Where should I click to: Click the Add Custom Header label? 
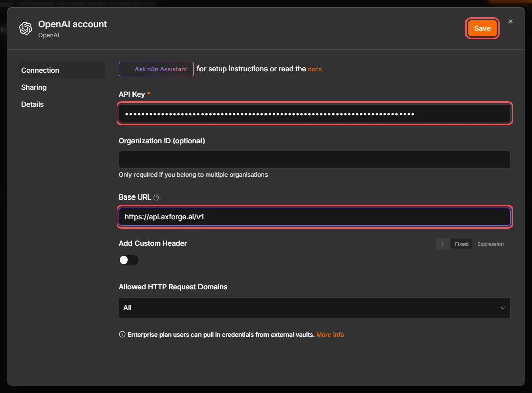point(153,243)
